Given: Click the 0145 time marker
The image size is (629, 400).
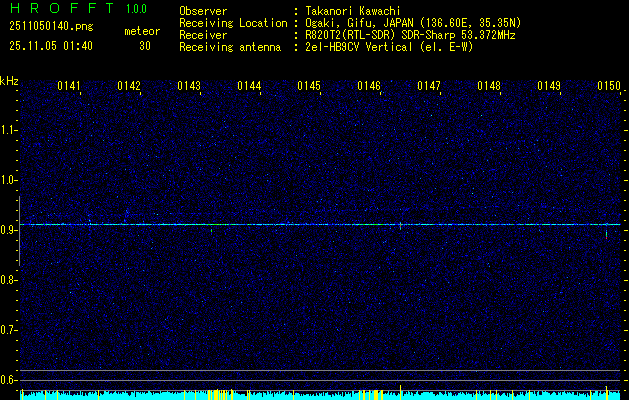Looking at the screenshot, I should click(x=309, y=86).
